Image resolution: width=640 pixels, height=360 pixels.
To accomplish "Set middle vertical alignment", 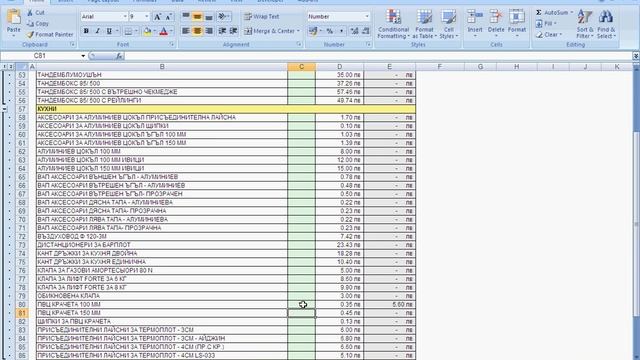I will (197, 17).
